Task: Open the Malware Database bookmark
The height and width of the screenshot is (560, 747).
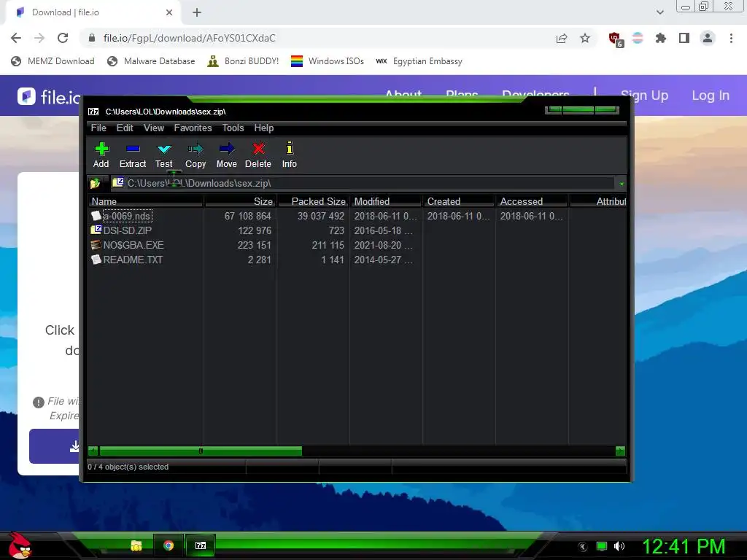Action: [152, 61]
